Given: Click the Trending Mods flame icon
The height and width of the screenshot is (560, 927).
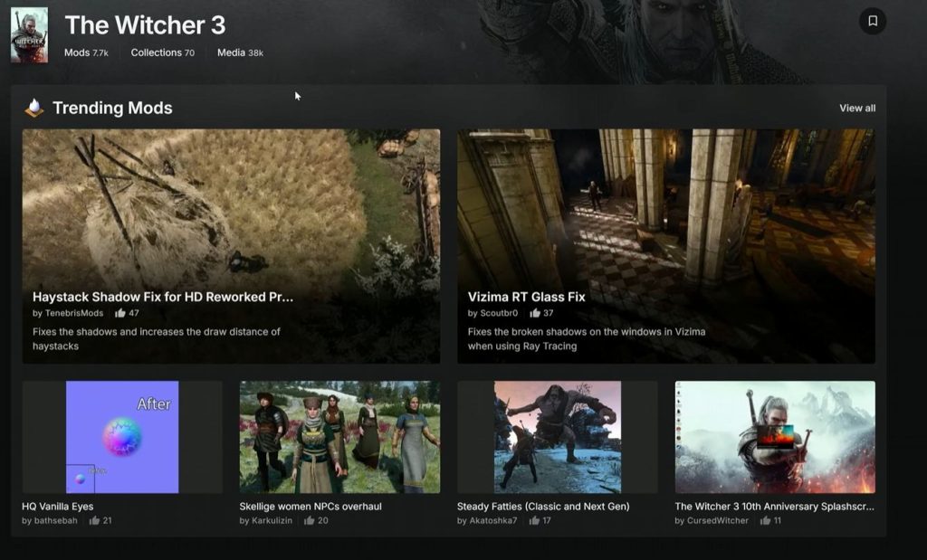Looking at the screenshot, I should [34, 108].
